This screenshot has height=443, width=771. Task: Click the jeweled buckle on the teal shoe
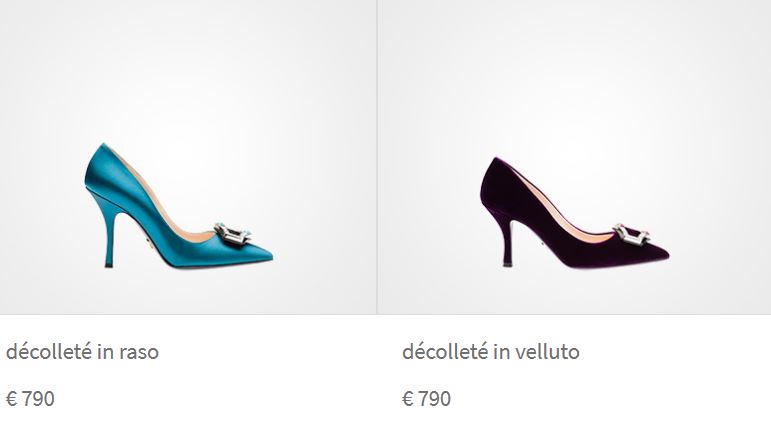pos(233,234)
